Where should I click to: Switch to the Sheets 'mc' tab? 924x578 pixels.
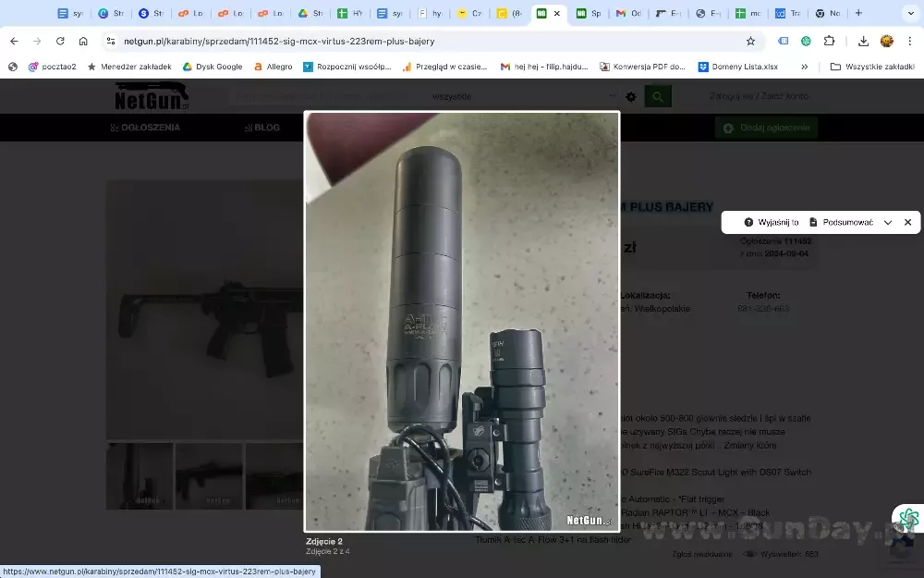click(x=748, y=13)
